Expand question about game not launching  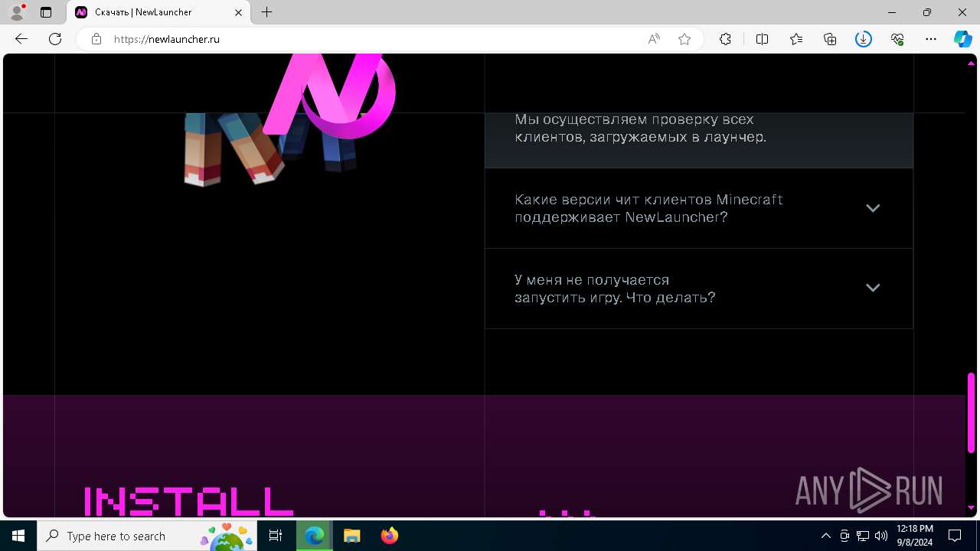873,288
